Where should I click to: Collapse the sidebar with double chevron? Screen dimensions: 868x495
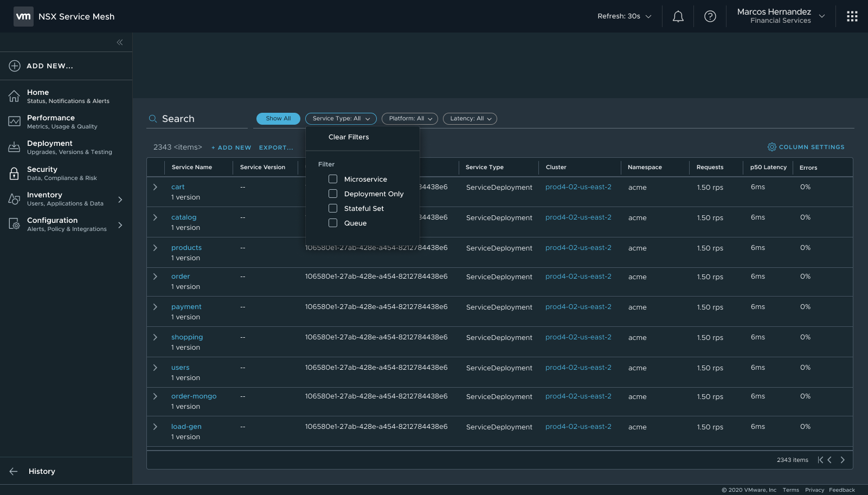pyautogui.click(x=120, y=42)
